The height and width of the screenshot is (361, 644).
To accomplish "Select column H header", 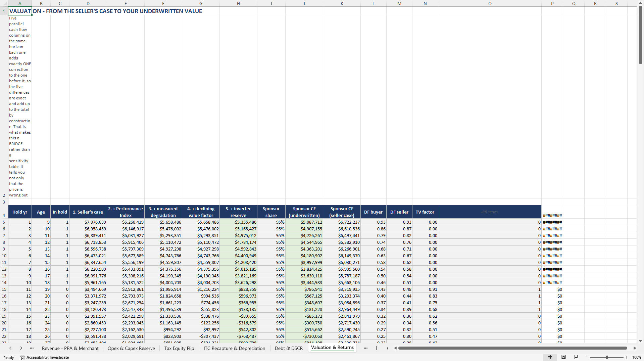I will pyautogui.click(x=238, y=3).
